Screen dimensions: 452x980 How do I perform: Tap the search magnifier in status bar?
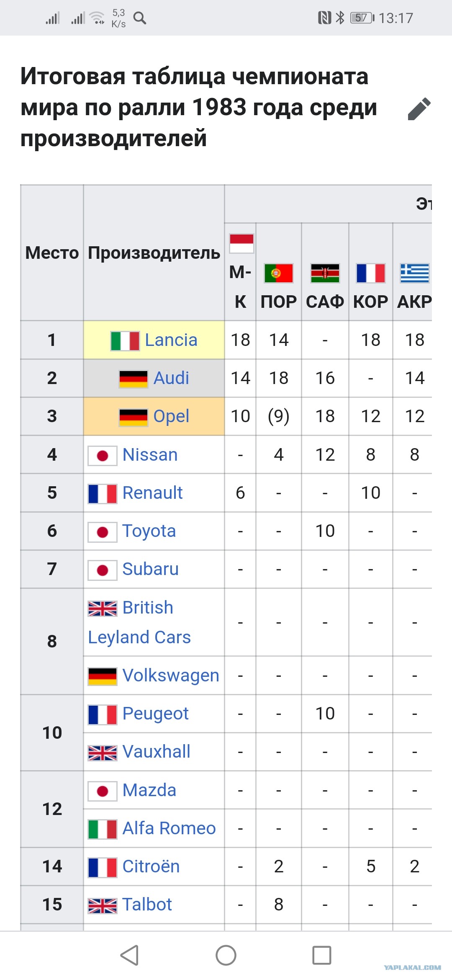[140, 18]
